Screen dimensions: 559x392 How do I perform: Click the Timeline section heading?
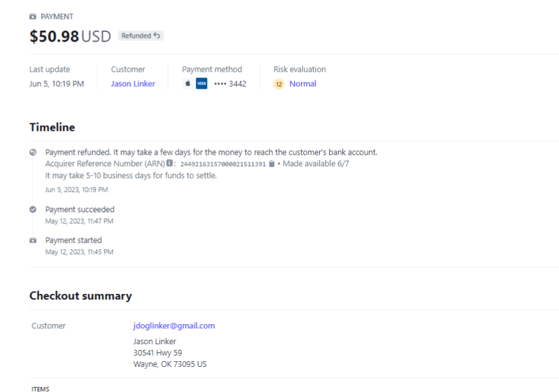[52, 127]
